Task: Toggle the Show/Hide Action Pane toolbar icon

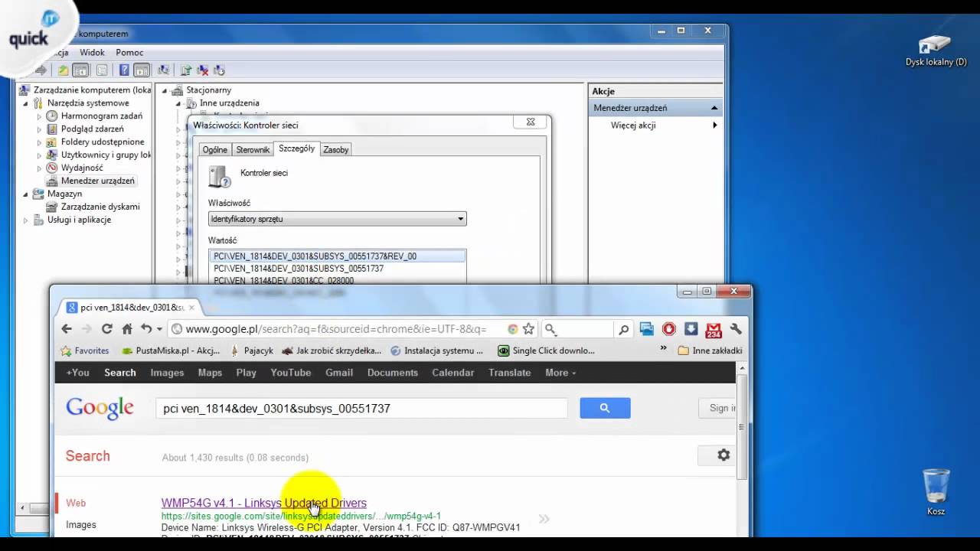Action: (142, 70)
